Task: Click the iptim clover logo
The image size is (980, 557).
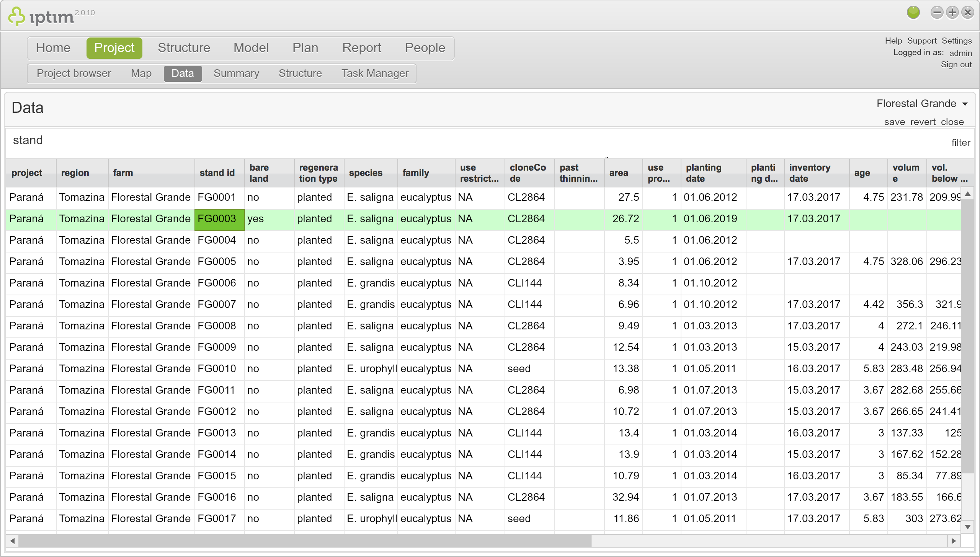Action: click(x=16, y=16)
